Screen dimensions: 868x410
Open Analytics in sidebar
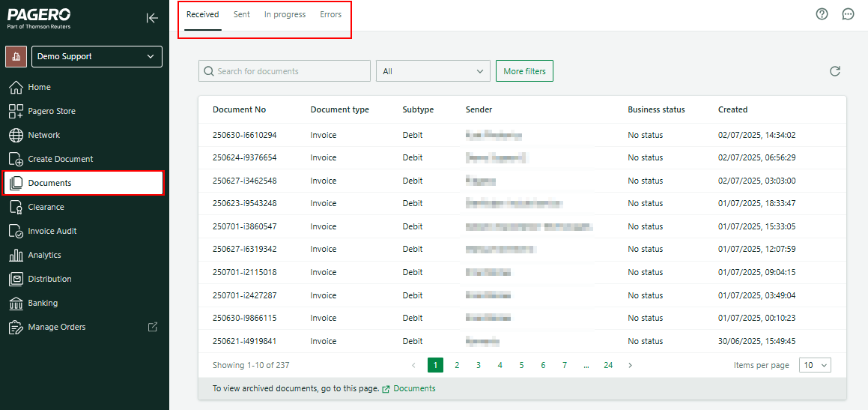point(44,255)
